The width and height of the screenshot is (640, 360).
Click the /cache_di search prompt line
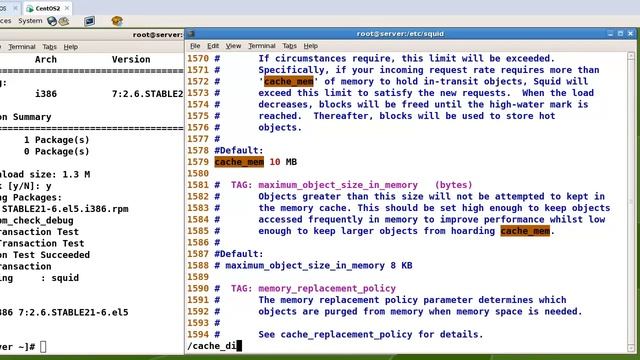click(214, 346)
